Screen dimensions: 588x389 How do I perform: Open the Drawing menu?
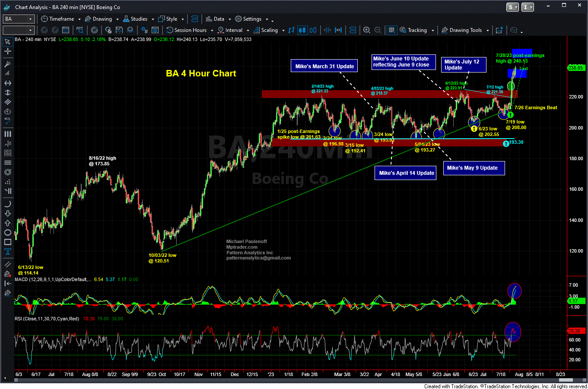(99, 19)
